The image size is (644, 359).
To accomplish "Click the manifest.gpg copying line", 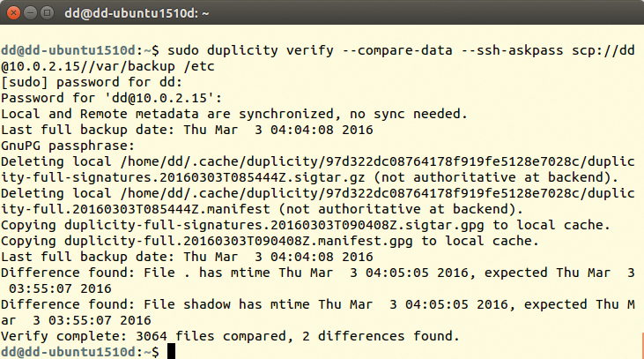I will pyautogui.click(x=270, y=241).
